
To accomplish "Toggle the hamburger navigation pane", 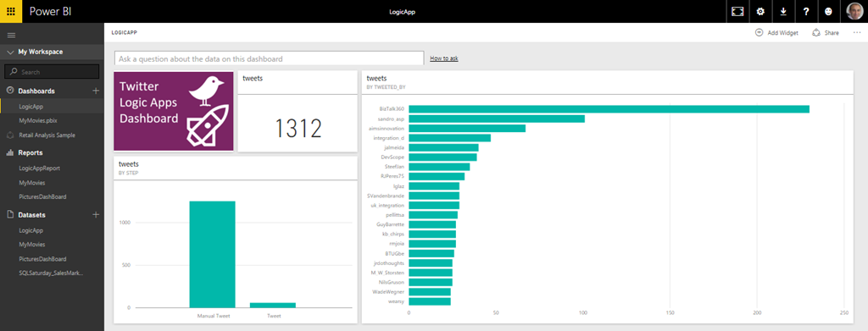I will [10, 35].
